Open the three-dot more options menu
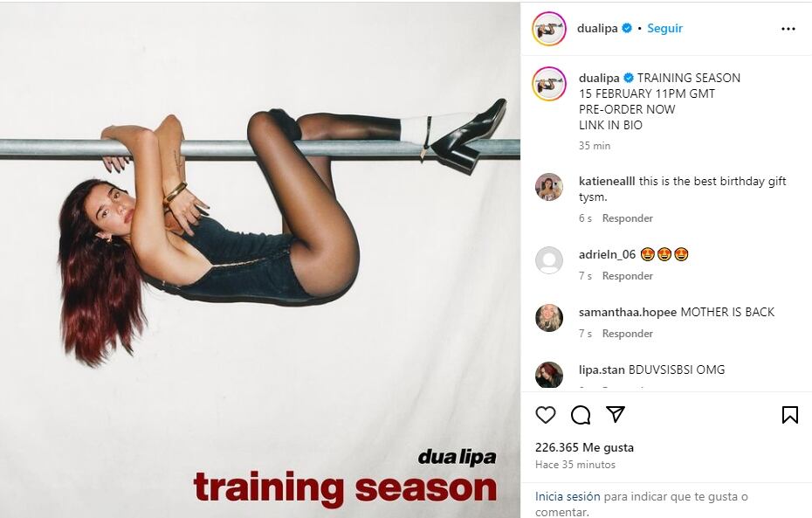The height and width of the screenshot is (518, 812). [x=788, y=29]
